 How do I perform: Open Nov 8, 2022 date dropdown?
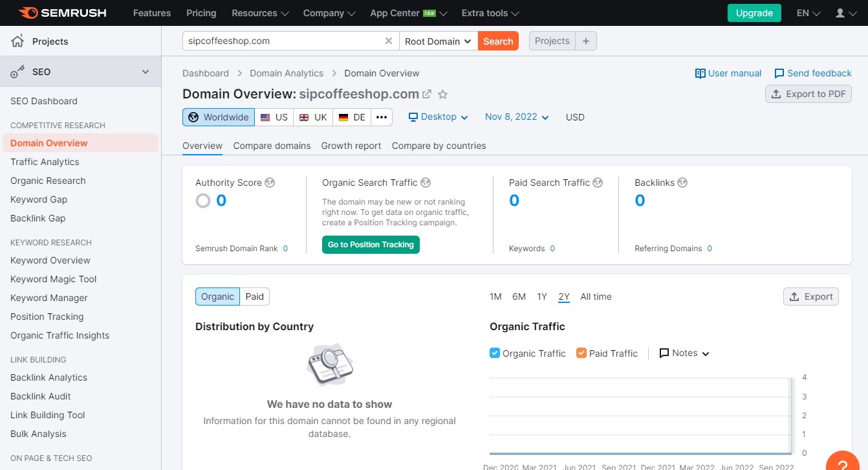[517, 117]
